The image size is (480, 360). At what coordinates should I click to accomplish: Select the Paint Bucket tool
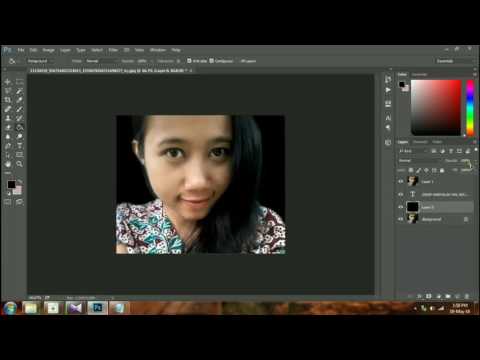tap(19, 127)
